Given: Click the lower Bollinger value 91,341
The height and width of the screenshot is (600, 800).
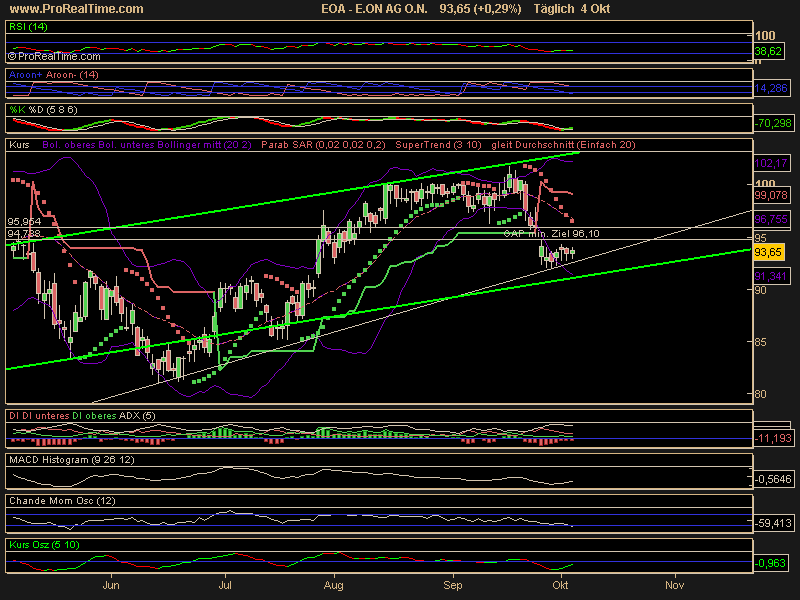Looking at the screenshot, I should (x=771, y=276).
